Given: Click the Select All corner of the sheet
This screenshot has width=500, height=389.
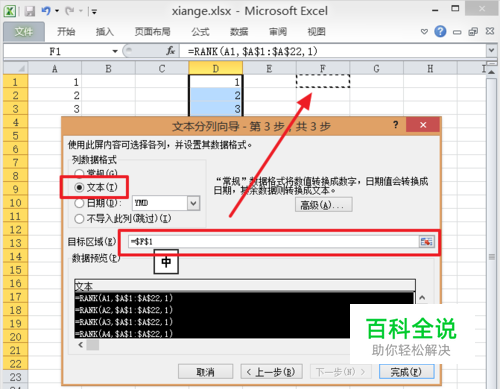Looking at the screenshot, I should coord(16,68).
